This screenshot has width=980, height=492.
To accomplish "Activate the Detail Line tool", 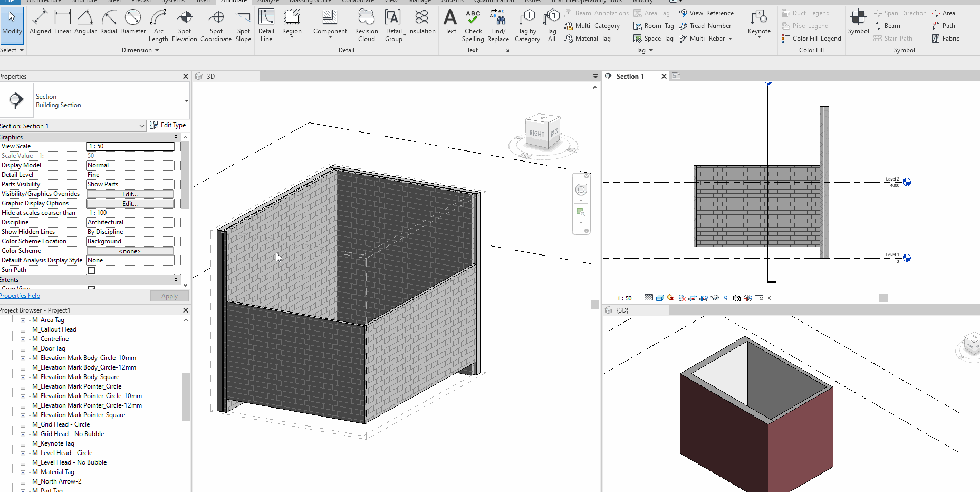I will coord(266,25).
